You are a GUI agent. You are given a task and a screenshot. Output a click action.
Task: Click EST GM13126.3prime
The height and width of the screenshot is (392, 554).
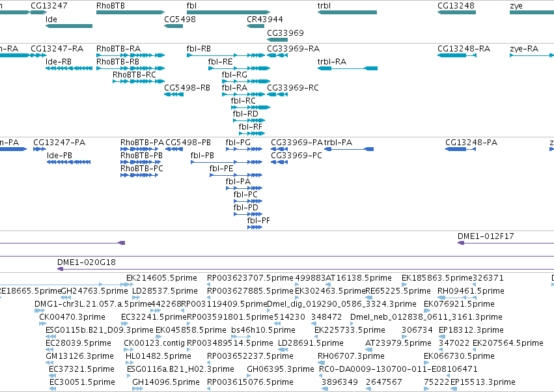tap(79, 356)
